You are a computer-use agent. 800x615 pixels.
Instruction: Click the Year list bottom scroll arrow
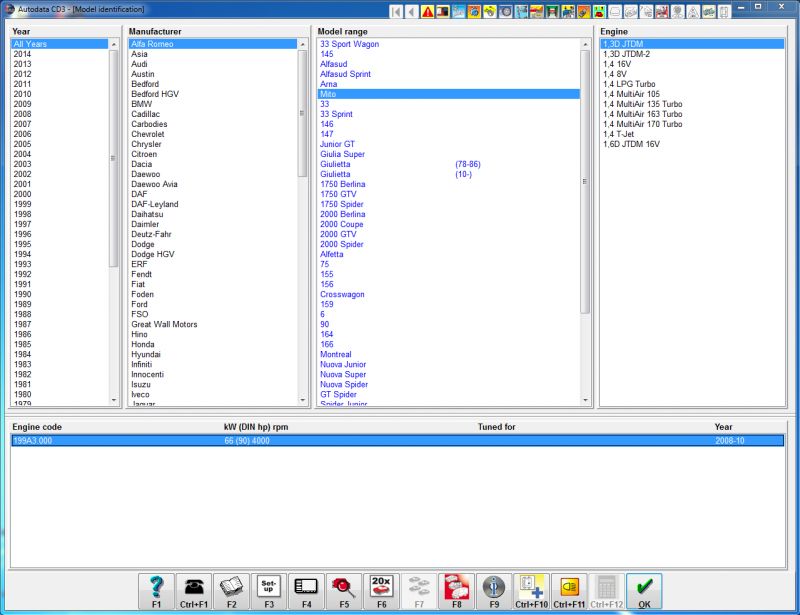coord(114,401)
